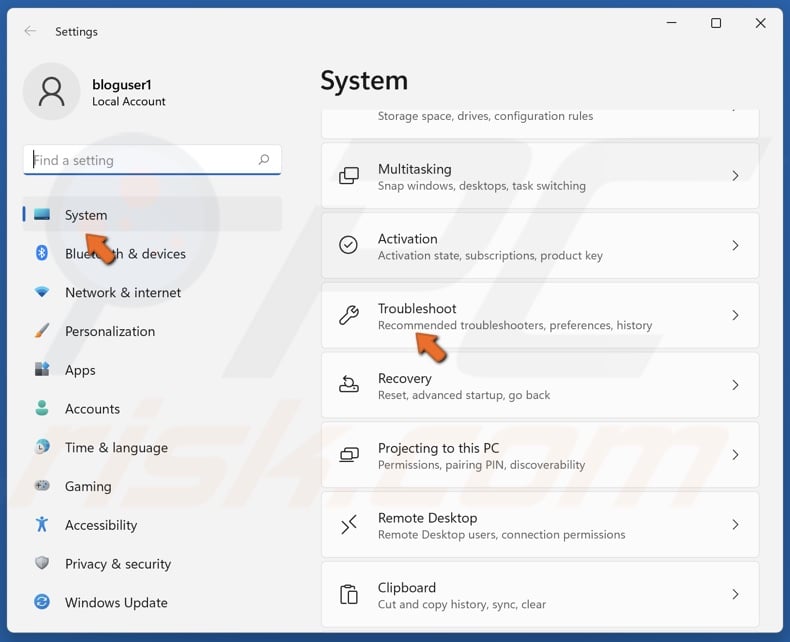This screenshot has height=642, width=790.
Task: Click "Cut and copy history, sync, clear"
Action: [462, 604]
